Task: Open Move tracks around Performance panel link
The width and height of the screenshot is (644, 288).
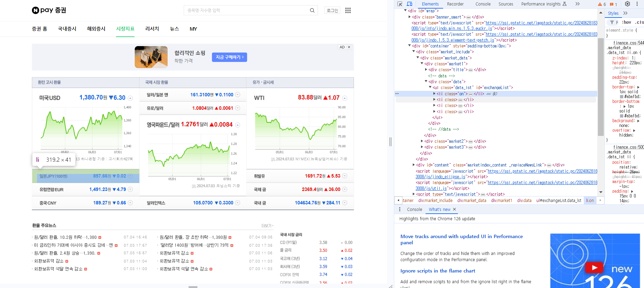Action: [461, 239]
